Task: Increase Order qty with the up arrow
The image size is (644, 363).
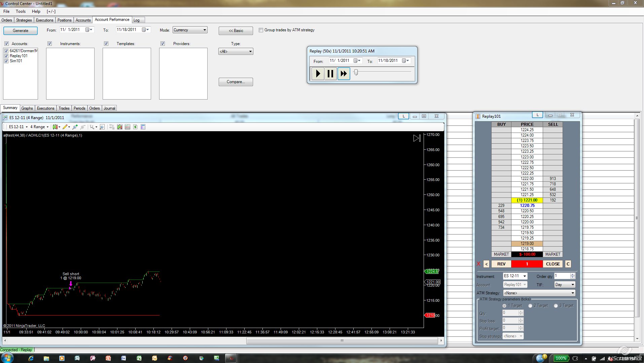Action: (x=573, y=275)
